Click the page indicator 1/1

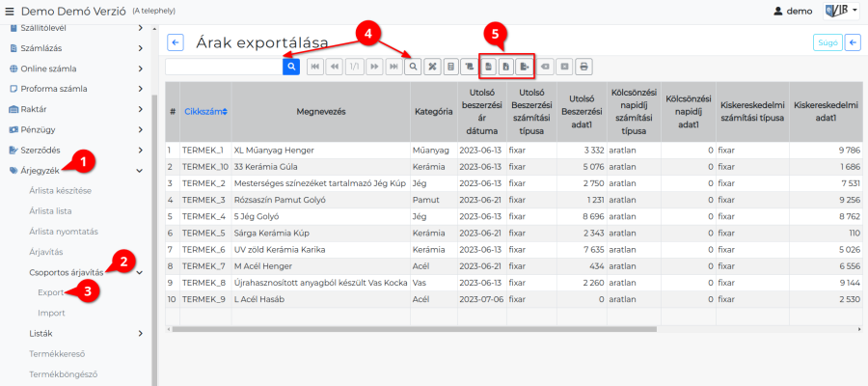354,67
